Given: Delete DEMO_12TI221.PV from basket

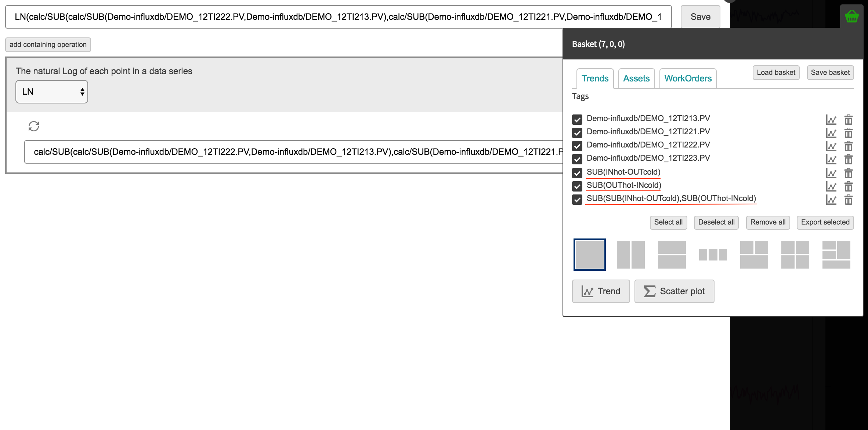Looking at the screenshot, I should tap(849, 133).
